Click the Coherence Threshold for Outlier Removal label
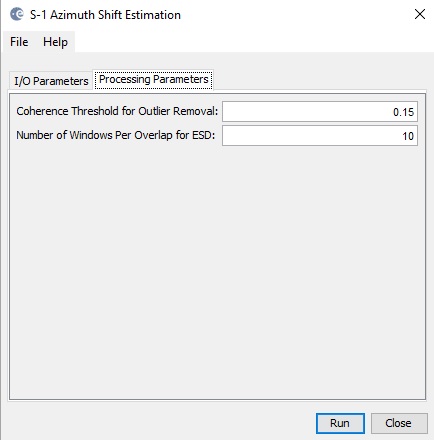This screenshot has width=434, height=440. (x=117, y=111)
